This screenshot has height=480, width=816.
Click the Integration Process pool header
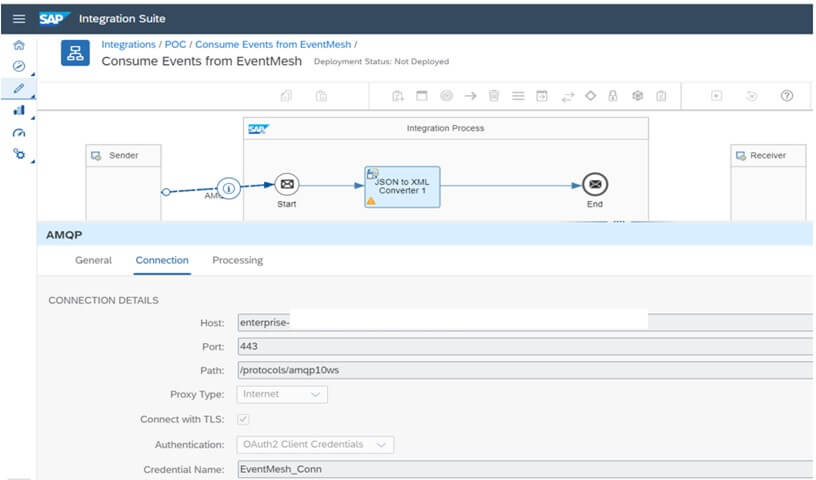point(445,128)
